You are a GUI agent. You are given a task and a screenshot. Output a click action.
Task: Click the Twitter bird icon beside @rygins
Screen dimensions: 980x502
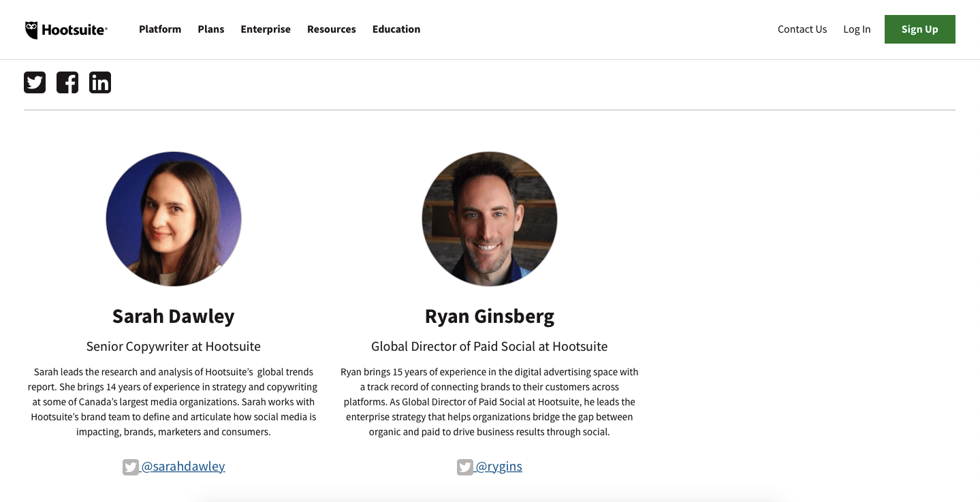[465, 467]
